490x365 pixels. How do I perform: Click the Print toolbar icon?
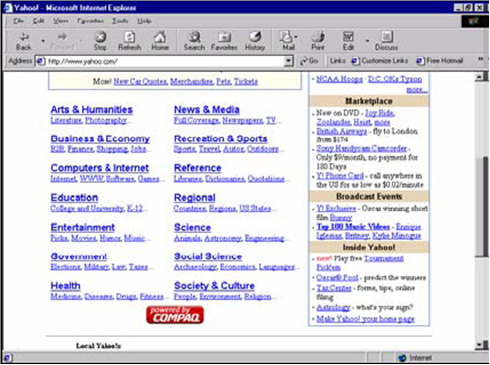coord(318,41)
